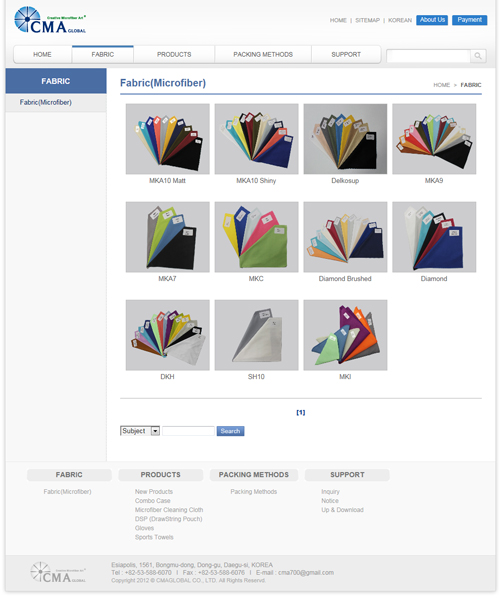View the Delkosup fabric swatch image
Screen dimensions: 500x601
pos(345,139)
